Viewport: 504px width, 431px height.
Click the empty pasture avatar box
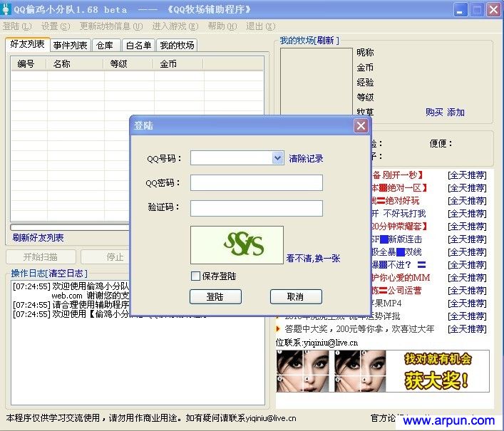(317, 81)
